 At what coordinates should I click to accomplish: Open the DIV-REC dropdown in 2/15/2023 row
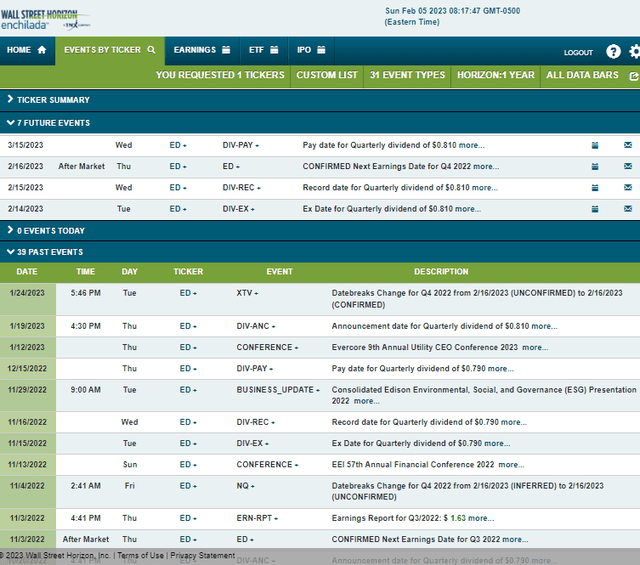point(241,188)
